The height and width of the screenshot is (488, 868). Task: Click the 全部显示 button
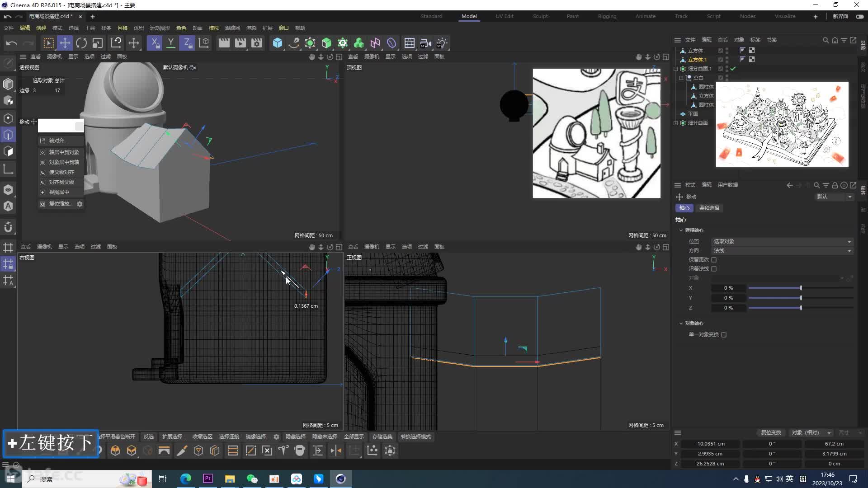(354, 437)
